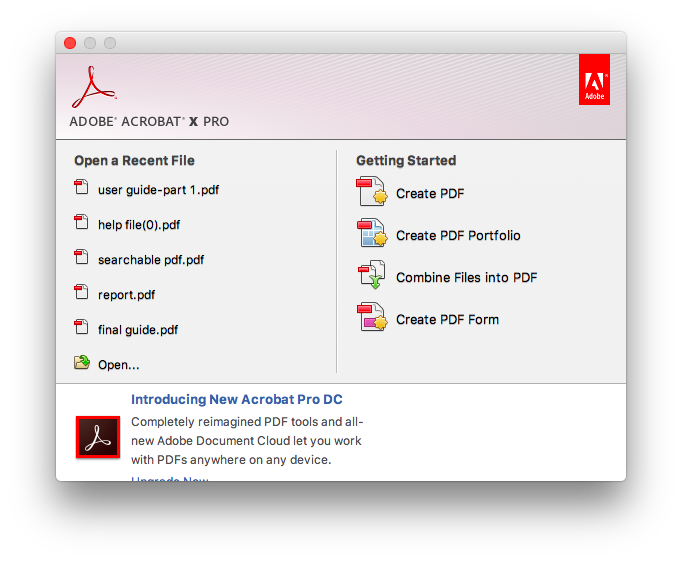This screenshot has width=682, height=561.
Task: Click the PDF icon beside report.pdf
Action: point(81,292)
